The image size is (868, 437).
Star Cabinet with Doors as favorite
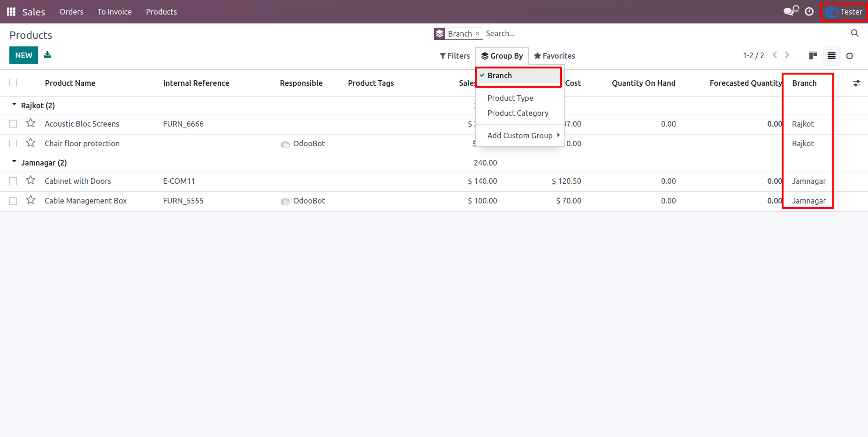[31, 181]
